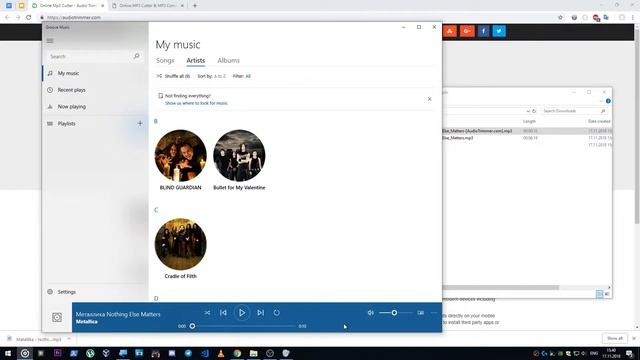Dismiss the 'Not finding everything?' banner
Image resolution: width=640 pixels, height=360 pixels.
pyautogui.click(x=429, y=99)
